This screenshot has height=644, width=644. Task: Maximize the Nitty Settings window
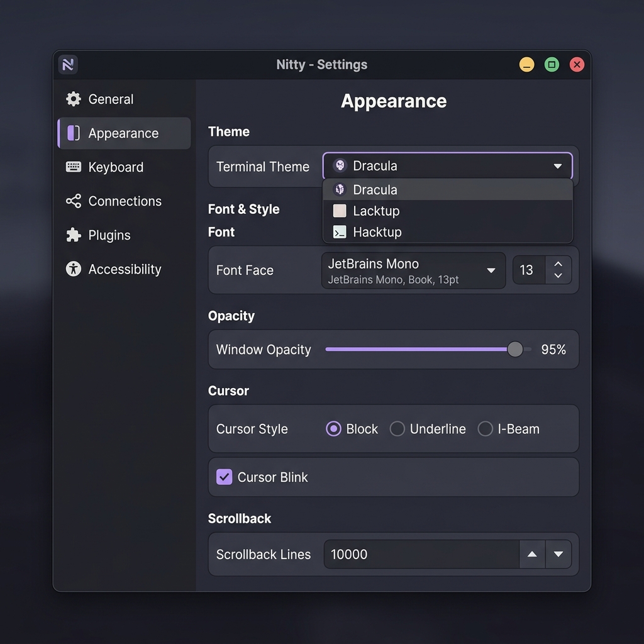(552, 65)
